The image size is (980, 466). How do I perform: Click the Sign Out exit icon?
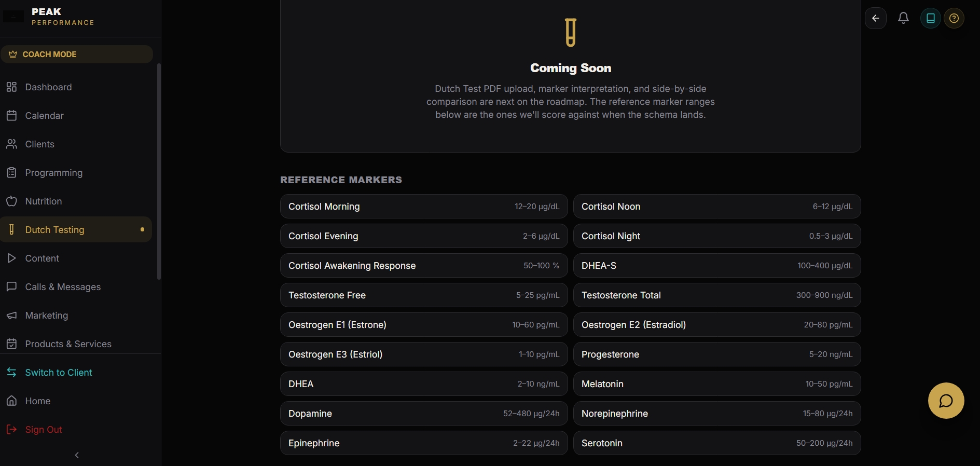point(11,429)
